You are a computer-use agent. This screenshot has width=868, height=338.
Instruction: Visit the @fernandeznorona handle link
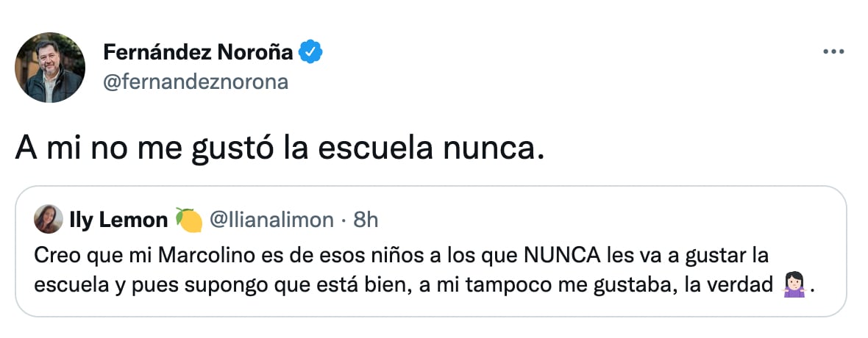tap(196, 82)
